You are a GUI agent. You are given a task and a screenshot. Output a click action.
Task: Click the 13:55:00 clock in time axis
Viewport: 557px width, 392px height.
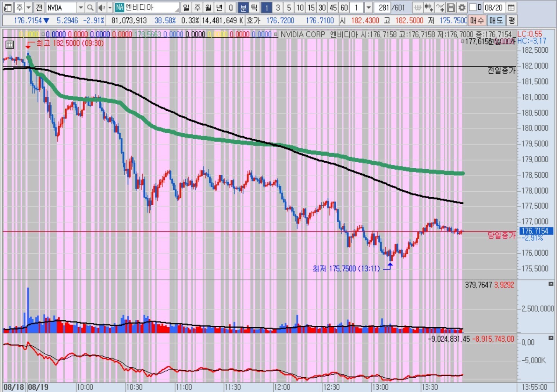(x=534, y=387)
